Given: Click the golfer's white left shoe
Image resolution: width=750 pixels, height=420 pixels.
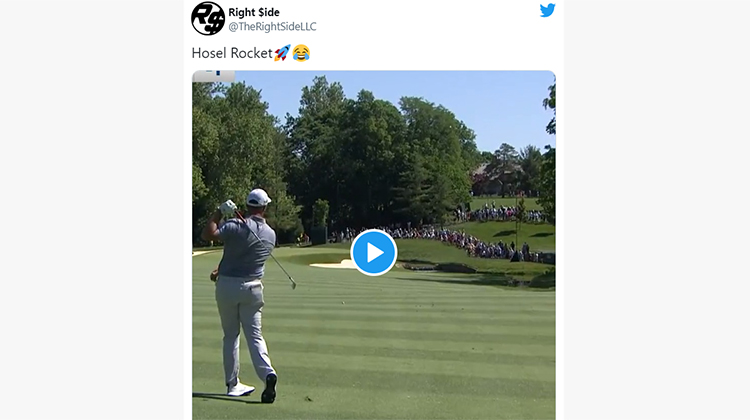Looking at the screenshot, I should pos(240,389).
